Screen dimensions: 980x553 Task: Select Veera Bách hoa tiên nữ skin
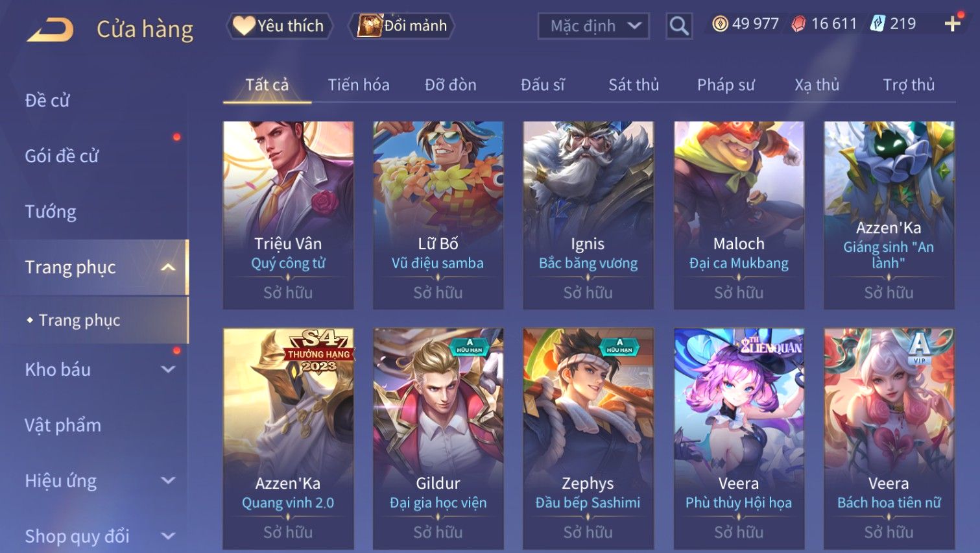[889, 439]
